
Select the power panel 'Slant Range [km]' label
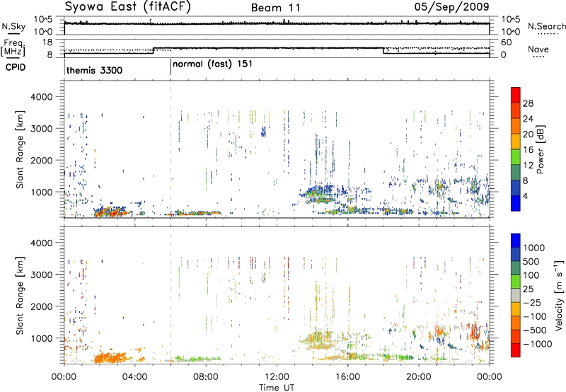coord(21,149)
